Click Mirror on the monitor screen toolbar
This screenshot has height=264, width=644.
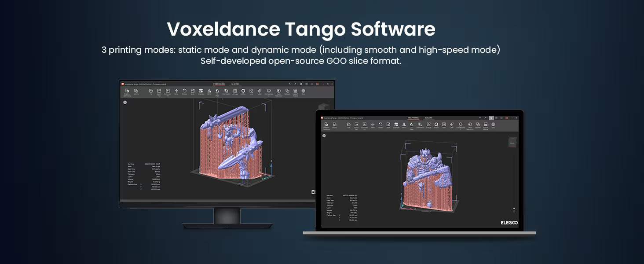point(209,91)
